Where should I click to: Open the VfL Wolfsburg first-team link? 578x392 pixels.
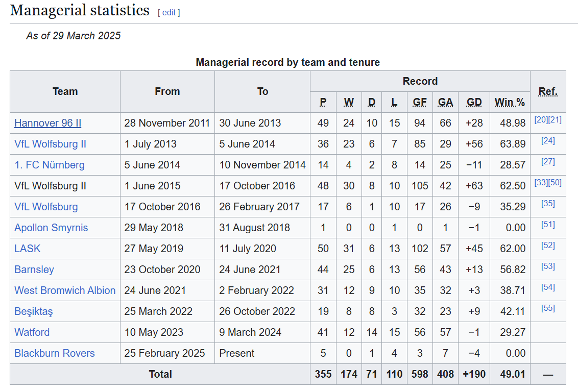point(46,207)
